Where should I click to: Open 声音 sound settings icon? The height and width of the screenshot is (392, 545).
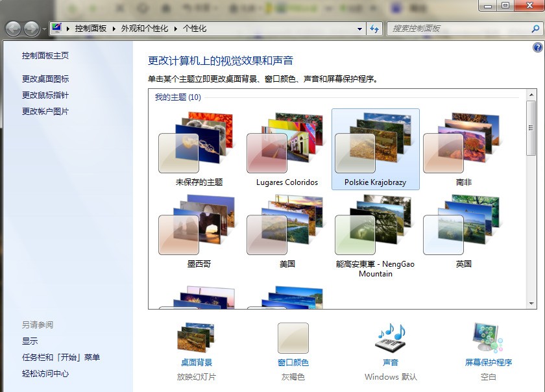tap(391, 337)
